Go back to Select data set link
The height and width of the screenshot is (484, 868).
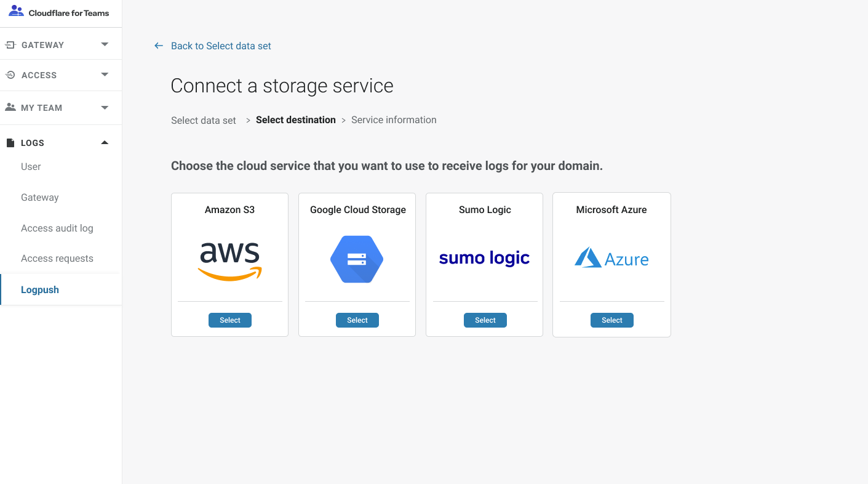(x=221, y=46)
